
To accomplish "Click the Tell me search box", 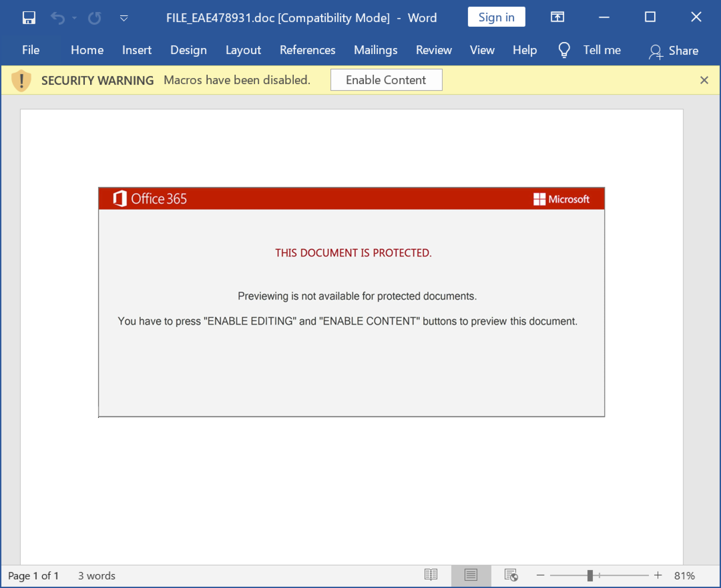I will 602,50.
